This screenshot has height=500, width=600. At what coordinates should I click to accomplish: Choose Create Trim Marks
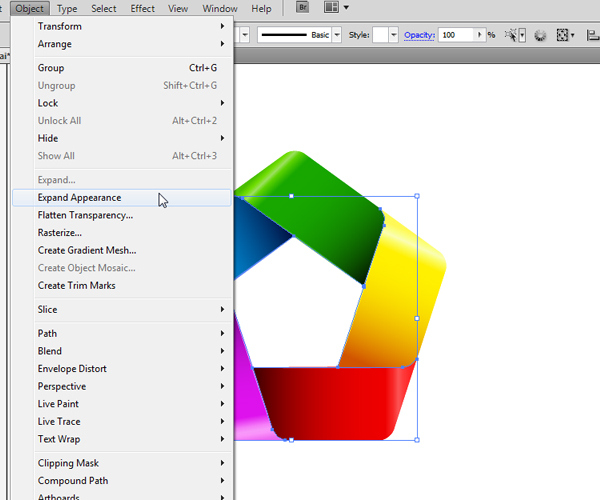(122, 286)
